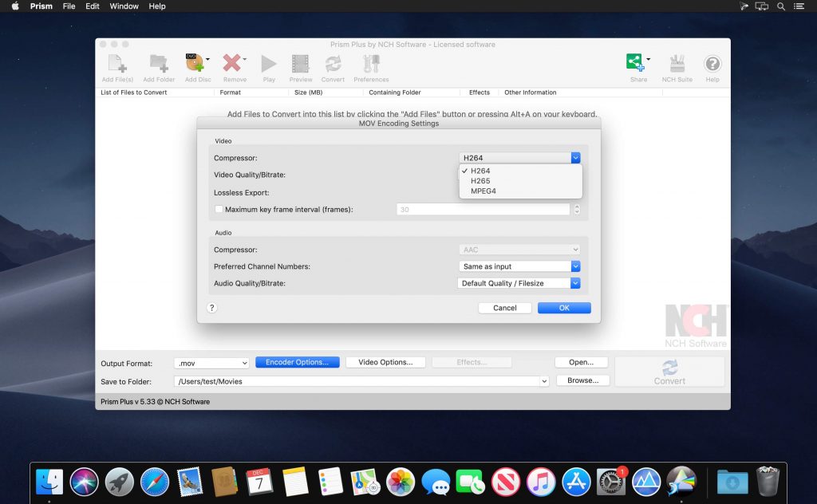Open the Save to Folder dropdown

544,382
